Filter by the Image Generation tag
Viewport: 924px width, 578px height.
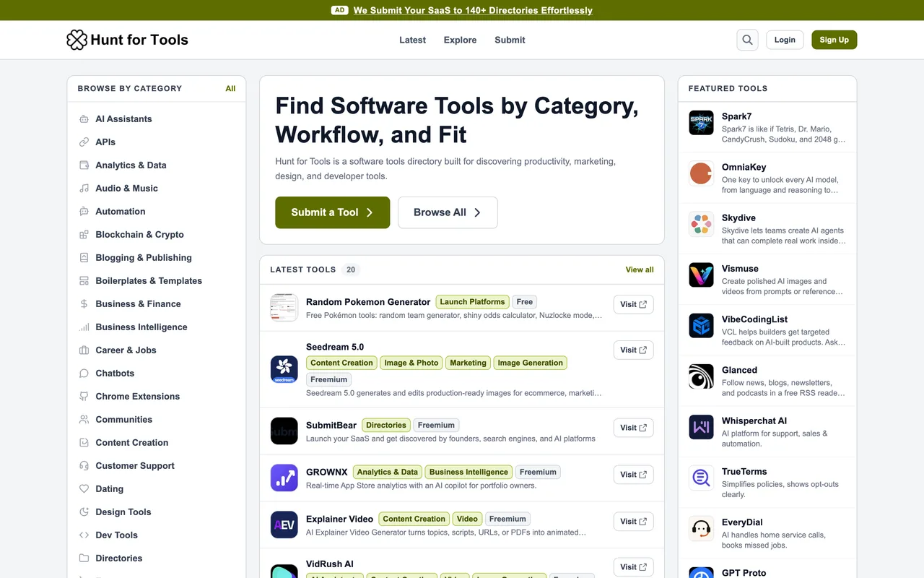530,363
